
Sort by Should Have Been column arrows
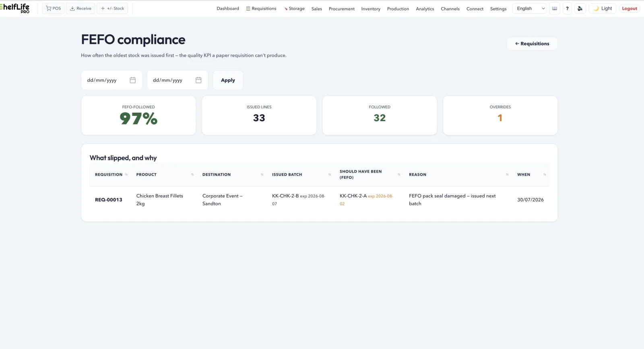coord(399,175)
